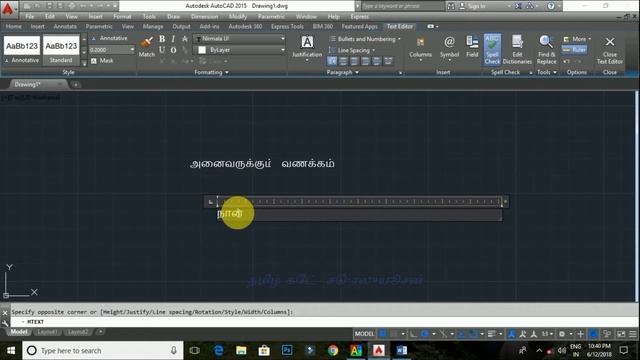This screenshot has width=640, height=360.
Task: Switch to the Layout1 tab
Action: pos(47,332)
